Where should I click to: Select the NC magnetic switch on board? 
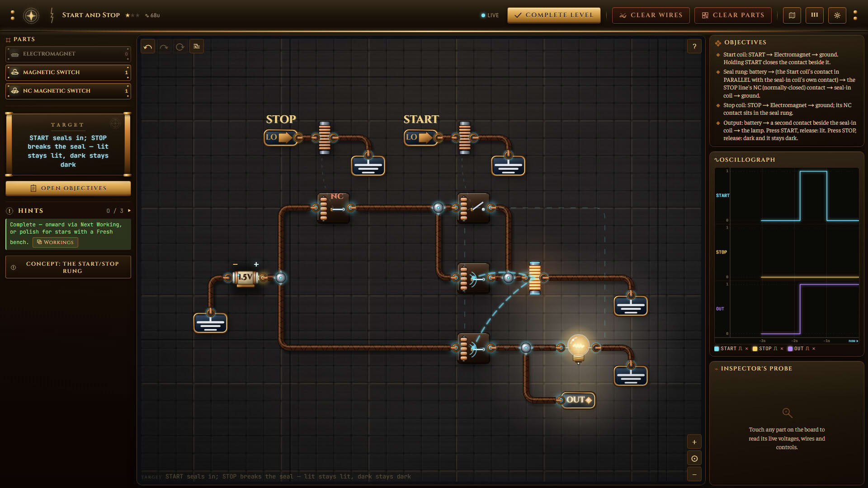pos(333,208)
